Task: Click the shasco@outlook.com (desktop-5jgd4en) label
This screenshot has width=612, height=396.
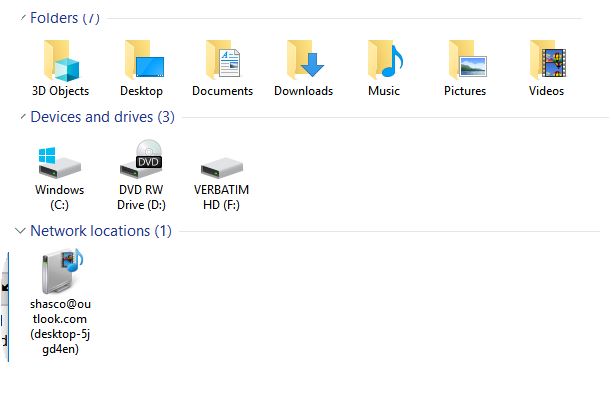Action: [60, 326]
